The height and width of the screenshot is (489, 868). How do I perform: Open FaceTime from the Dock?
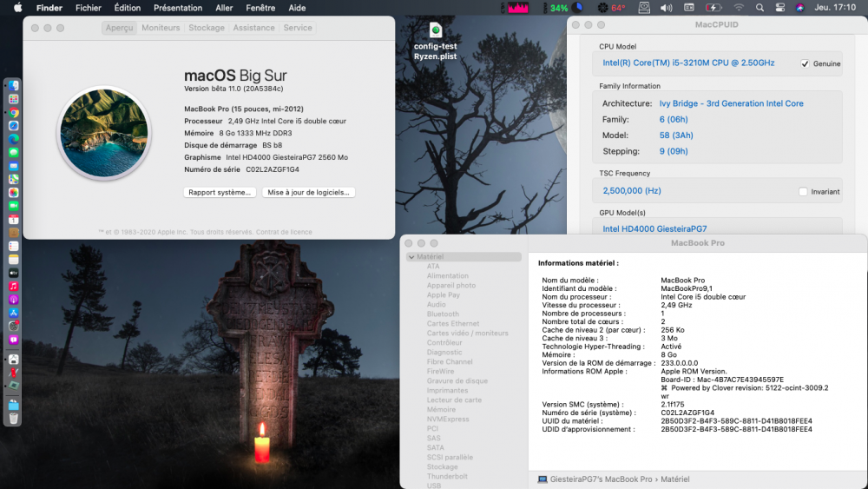(x=13, y=206)
